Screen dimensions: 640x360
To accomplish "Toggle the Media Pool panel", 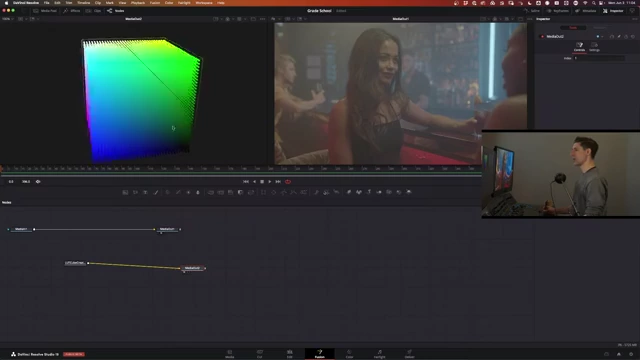I will pyautogui.click(x=45, y=11).
